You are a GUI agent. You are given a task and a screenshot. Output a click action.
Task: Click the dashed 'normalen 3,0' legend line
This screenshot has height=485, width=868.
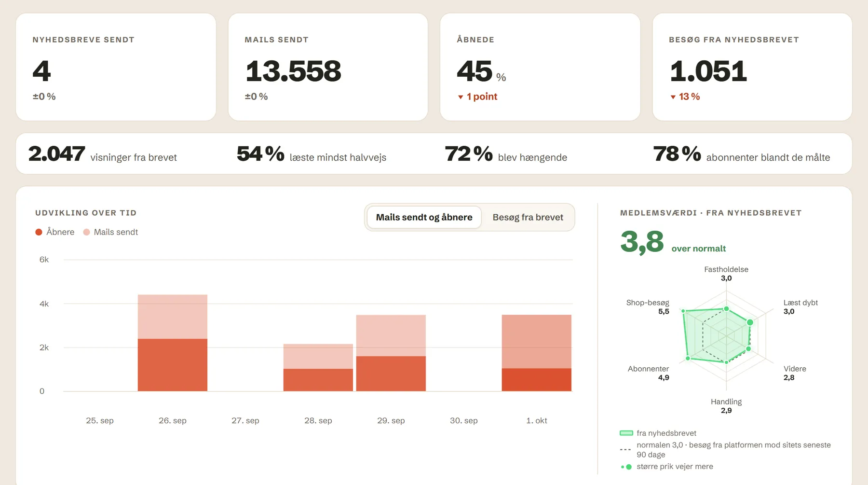point(625,449)
